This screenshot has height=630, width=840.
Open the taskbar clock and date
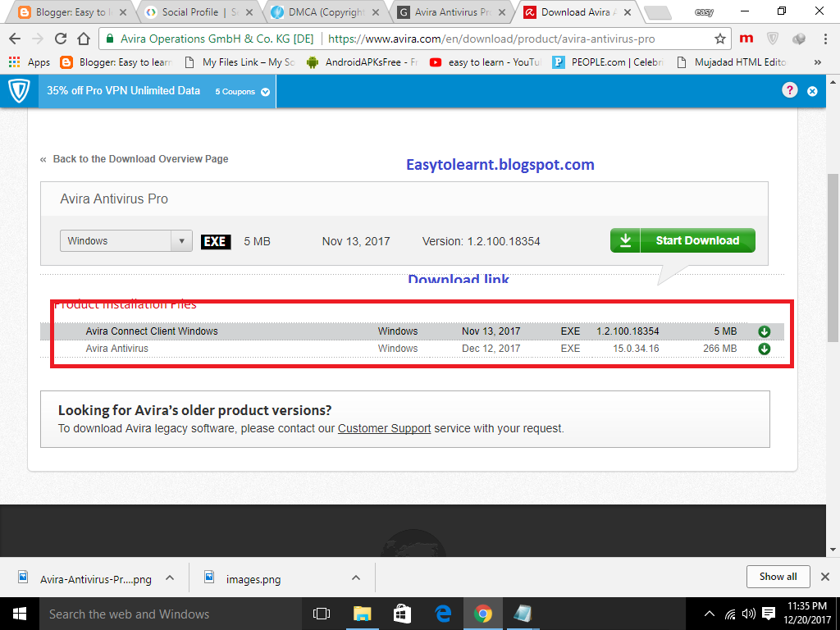(x=807, y=614)
